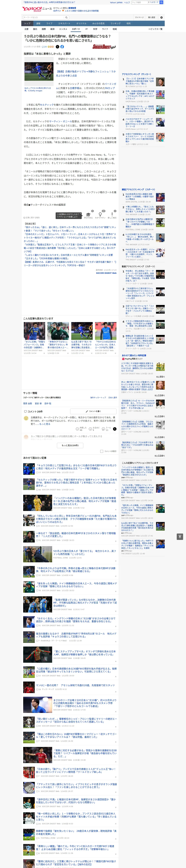Open the ヘルプ link at top
The width and height of the screenshot is (186, 868).
pyautogui.click(x=127, y=2)
